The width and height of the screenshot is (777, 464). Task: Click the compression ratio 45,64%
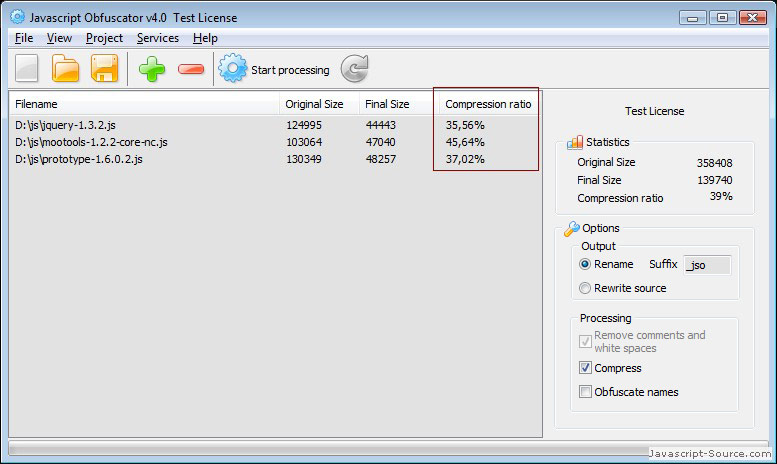click(465, 142)
